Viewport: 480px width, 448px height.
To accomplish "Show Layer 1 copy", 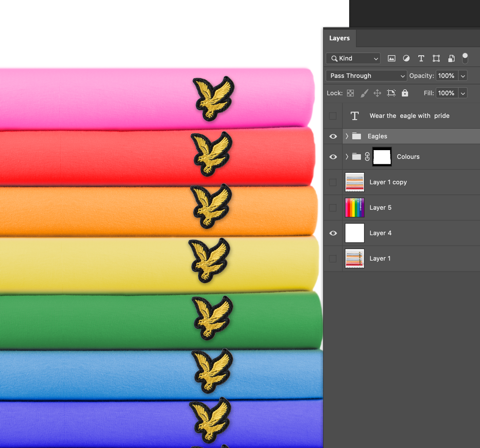I will click(x=333, y=182).
